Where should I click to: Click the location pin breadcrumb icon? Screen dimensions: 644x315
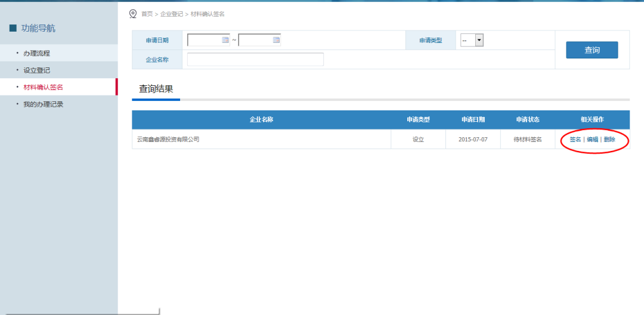132,14
